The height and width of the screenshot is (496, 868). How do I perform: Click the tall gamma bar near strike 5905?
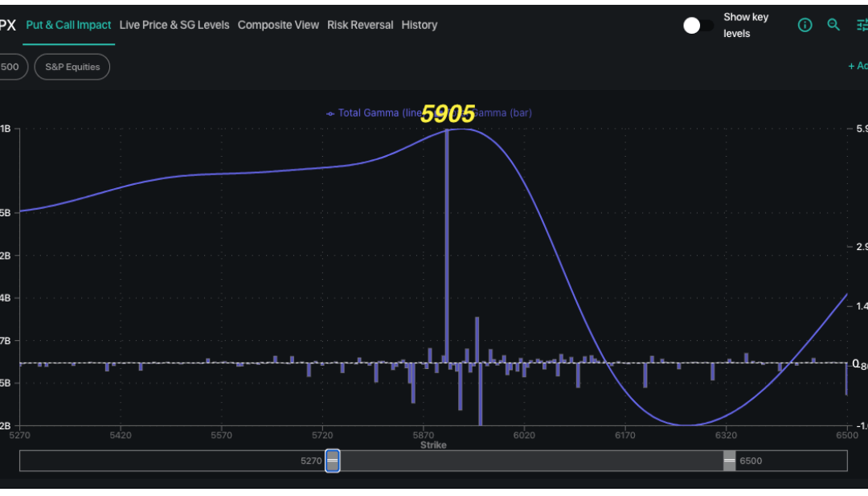447,246
